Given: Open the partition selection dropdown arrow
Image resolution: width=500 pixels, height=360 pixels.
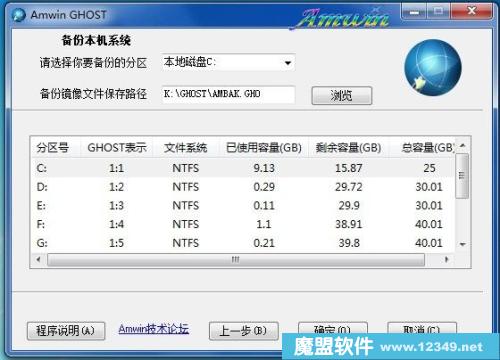Looking at the screenshot, I should [288, 62].
